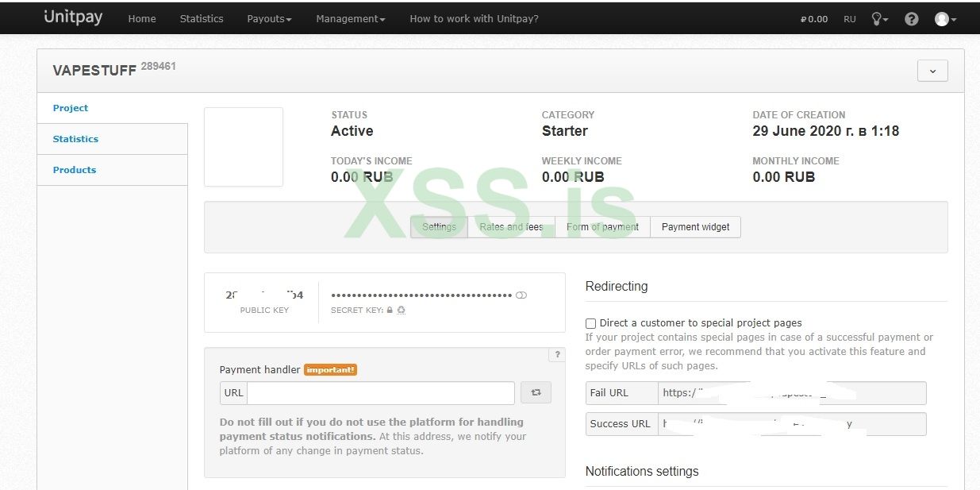Select the Products sidebar item
The width and height of the screenshot is (980, 490).
(x=112, y=170)
